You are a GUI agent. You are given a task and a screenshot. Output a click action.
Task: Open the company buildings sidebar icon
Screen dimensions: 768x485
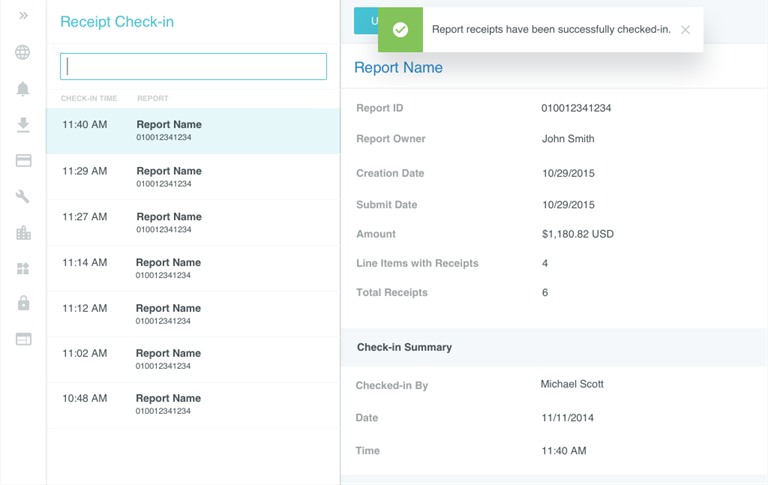[x=23, y=233]
